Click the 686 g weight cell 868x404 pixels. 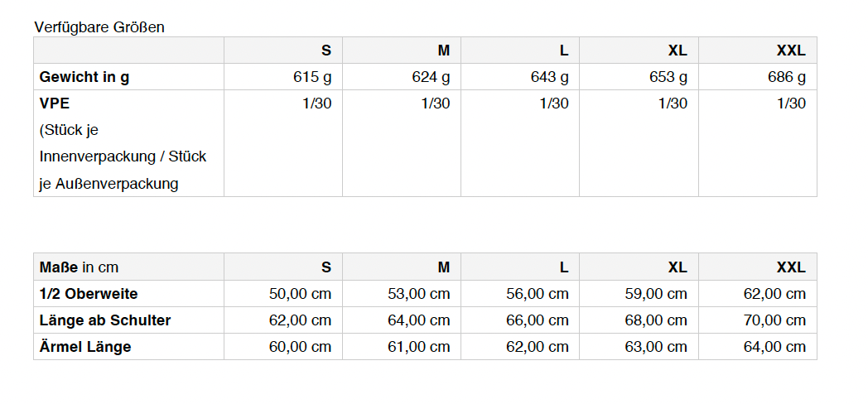tap(786, 77)
